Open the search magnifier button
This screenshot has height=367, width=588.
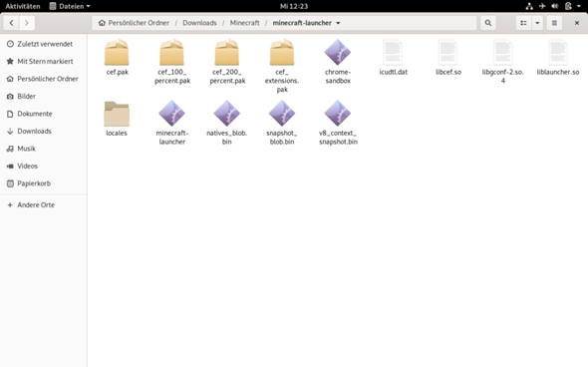[488, 23]
